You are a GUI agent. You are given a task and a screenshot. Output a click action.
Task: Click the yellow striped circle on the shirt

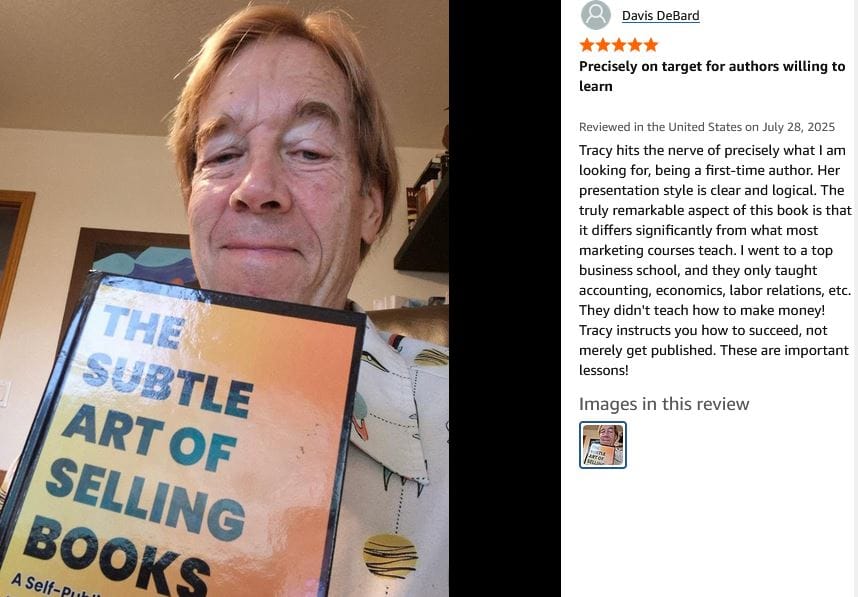[x=390, y=556]
